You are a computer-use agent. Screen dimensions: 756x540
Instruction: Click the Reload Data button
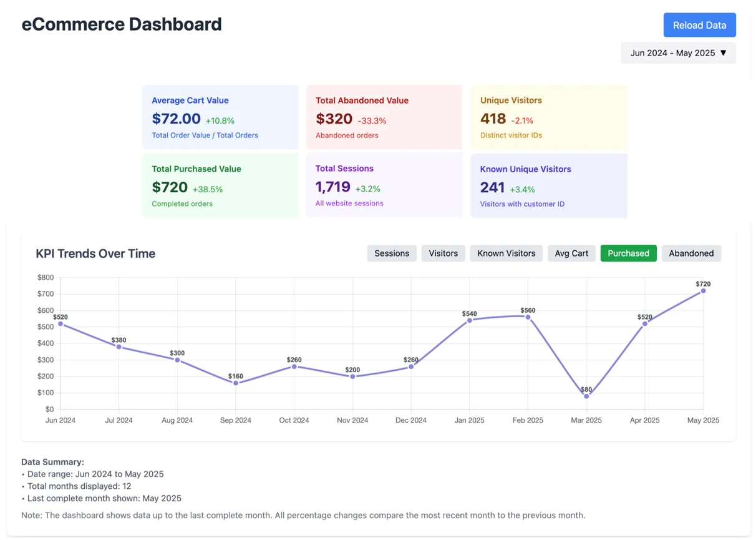pyautogui.click(x=699, y=25)
